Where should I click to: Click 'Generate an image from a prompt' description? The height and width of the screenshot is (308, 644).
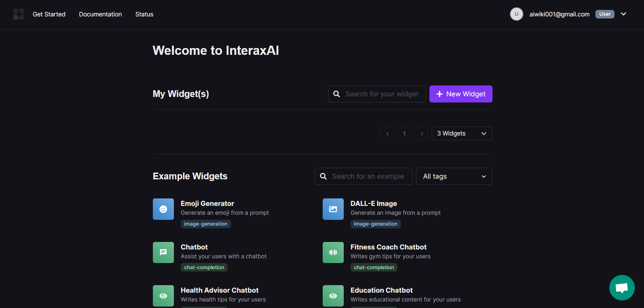pos(396,213)
